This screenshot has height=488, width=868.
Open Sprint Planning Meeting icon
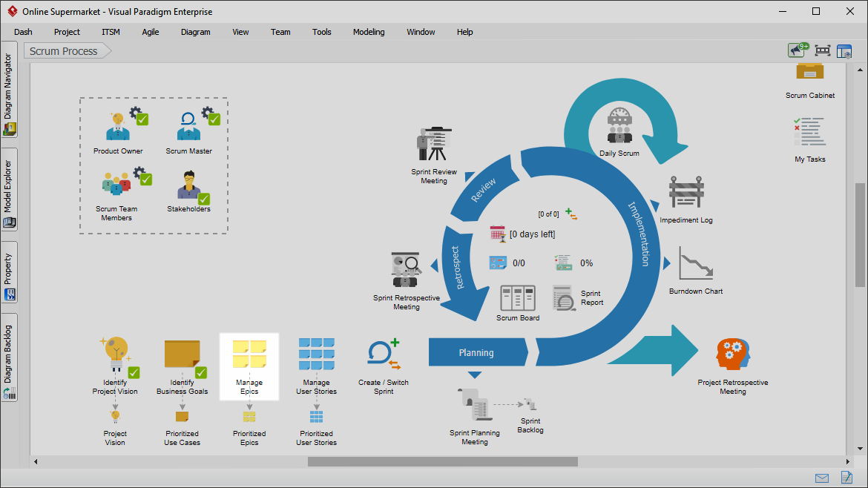(474, 404)
